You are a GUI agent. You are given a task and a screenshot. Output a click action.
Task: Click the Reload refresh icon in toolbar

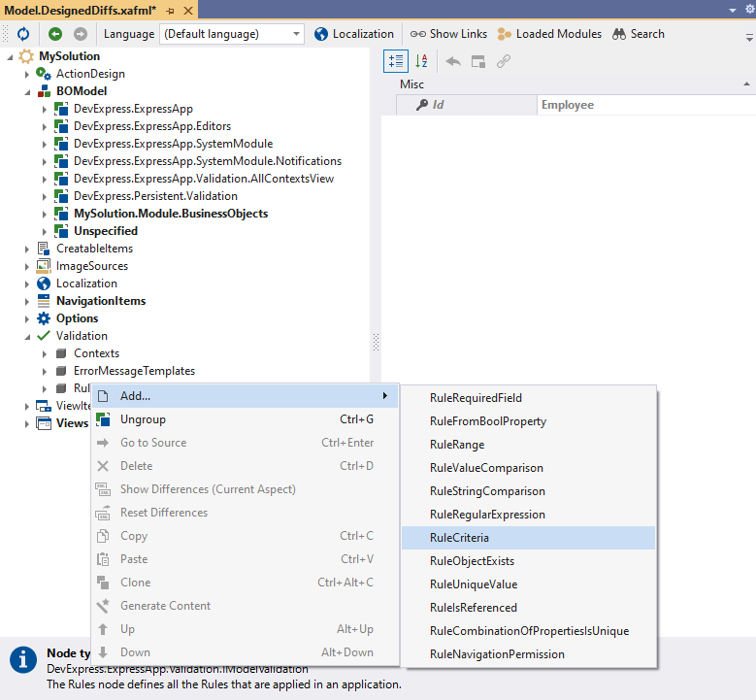(x=23, y=34)
